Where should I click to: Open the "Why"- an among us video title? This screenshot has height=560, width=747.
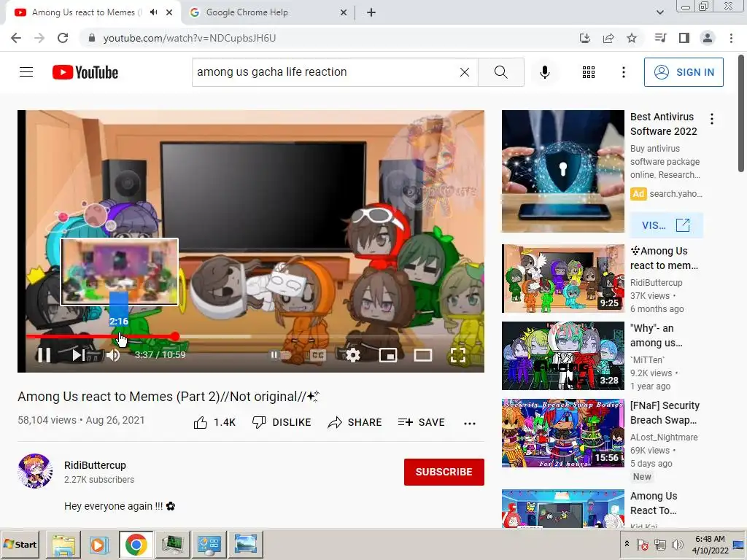(657, 335)
